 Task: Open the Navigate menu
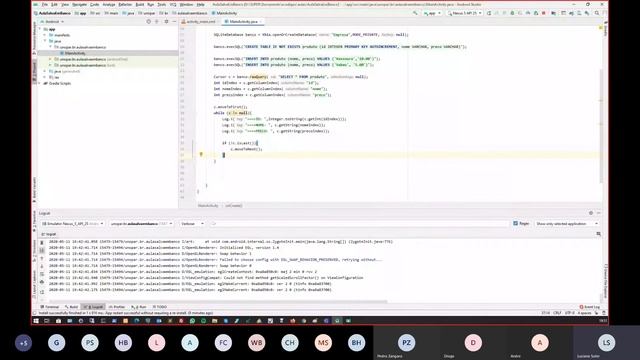tap(79, 4)
